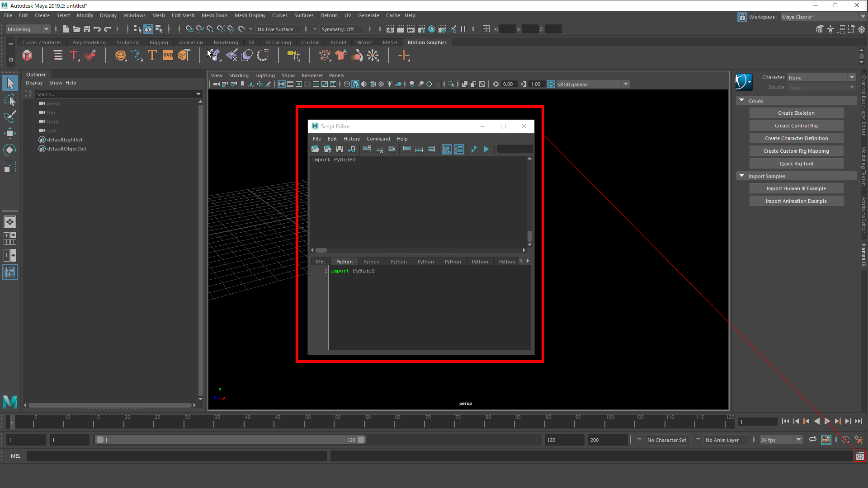Toggle the viewport grid display icon
Image resolution: width=868 pixels, height=488 pixels.
click(x=282, y=84)
